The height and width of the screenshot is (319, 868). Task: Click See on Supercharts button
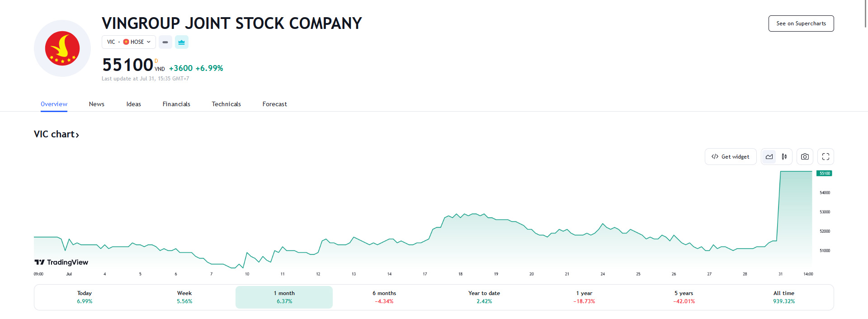coord(801,23)
